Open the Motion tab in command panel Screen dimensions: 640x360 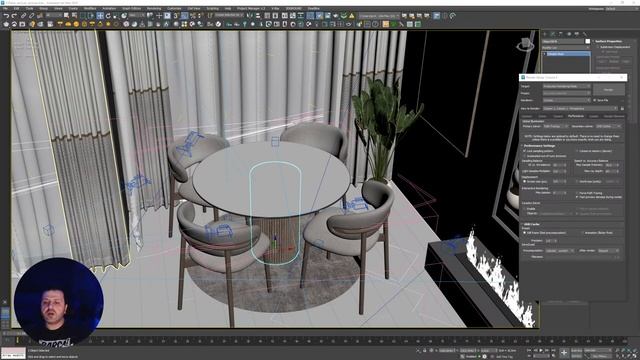(569, 34)
